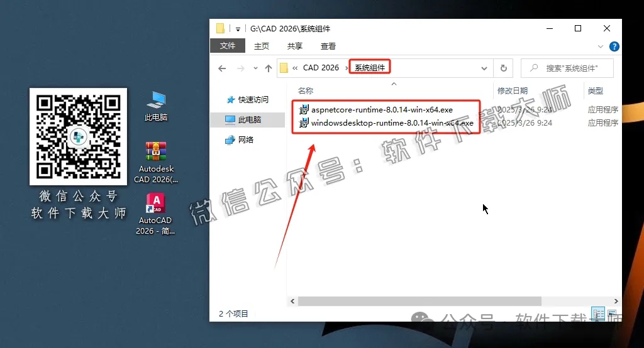Open quick access toolbar customize dropdown
This screenshot has width=644, height=348.
[238, 29]
